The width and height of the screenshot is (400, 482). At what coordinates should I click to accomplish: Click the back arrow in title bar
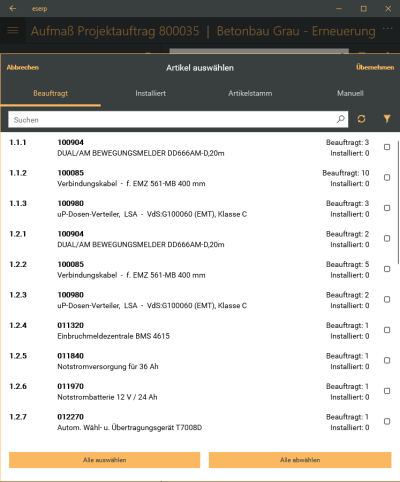13,8
